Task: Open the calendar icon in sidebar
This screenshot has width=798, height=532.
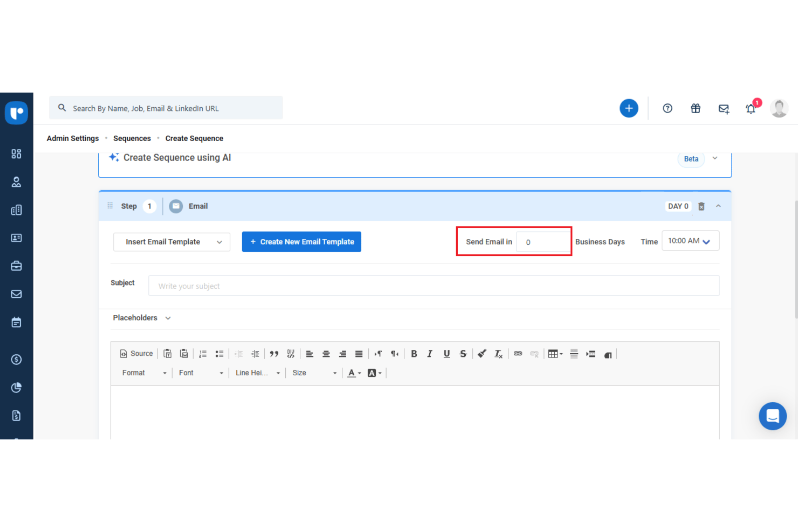Action: 16,322
